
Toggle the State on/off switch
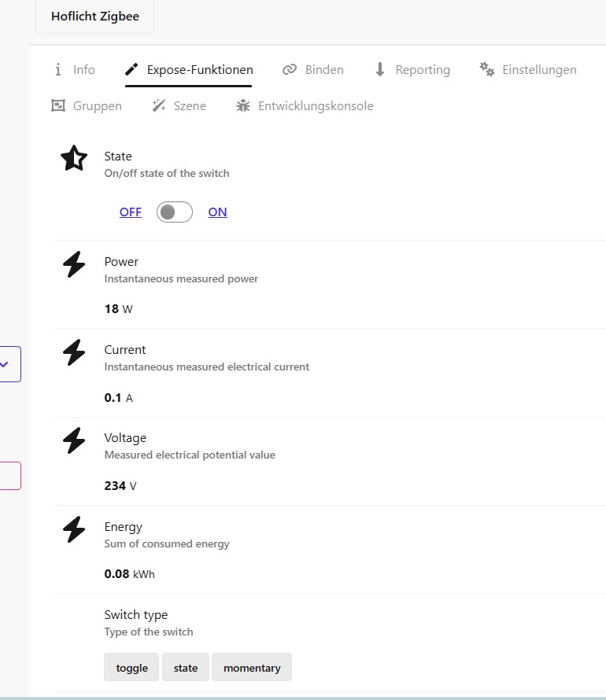click(x=175, y=212)
